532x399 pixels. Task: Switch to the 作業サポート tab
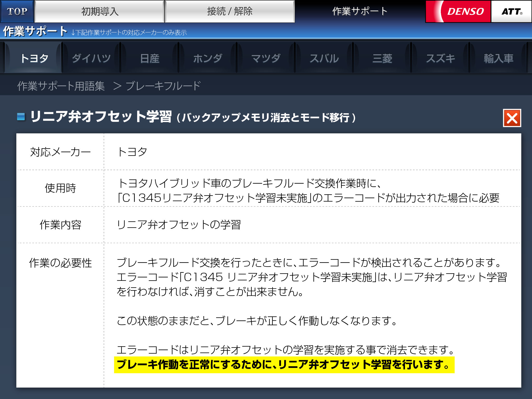pos(360,11)
